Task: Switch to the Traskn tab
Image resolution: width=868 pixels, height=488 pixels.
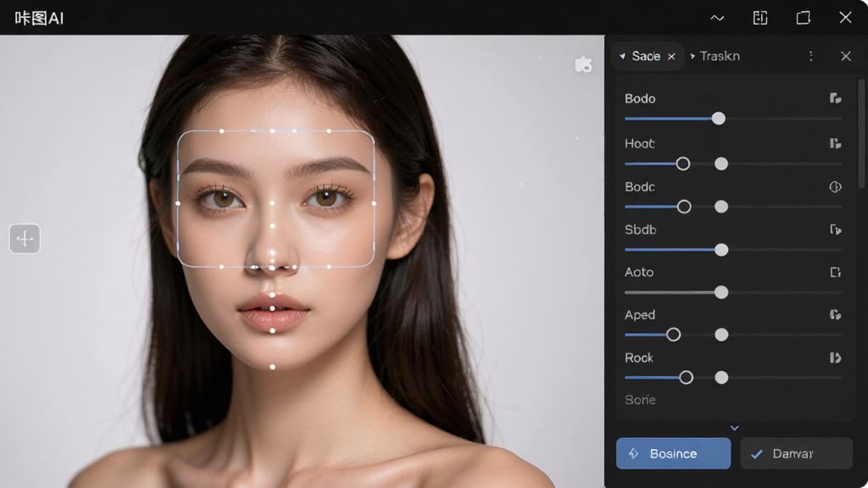Action: pyautogui.click(x=715, y=56)
